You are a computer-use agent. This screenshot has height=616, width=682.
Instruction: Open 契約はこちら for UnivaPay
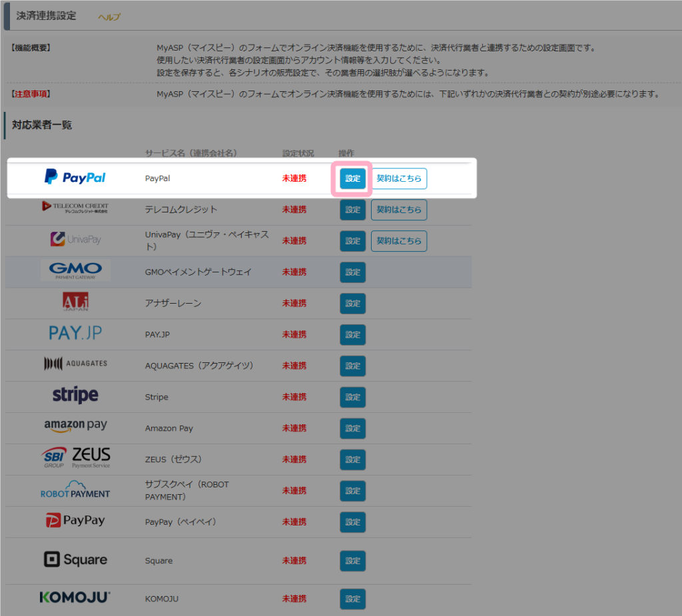[399, 241]
